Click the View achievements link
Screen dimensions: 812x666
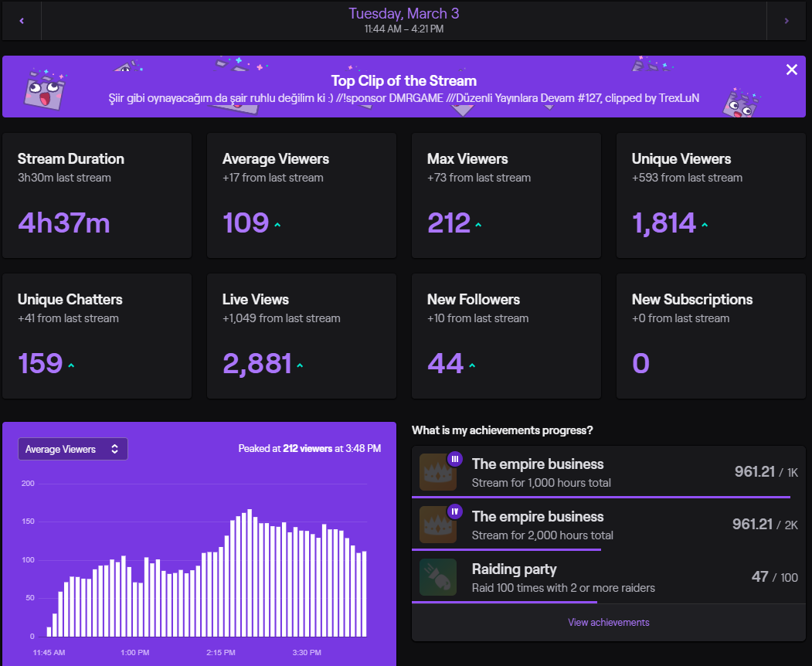(609, 623)
